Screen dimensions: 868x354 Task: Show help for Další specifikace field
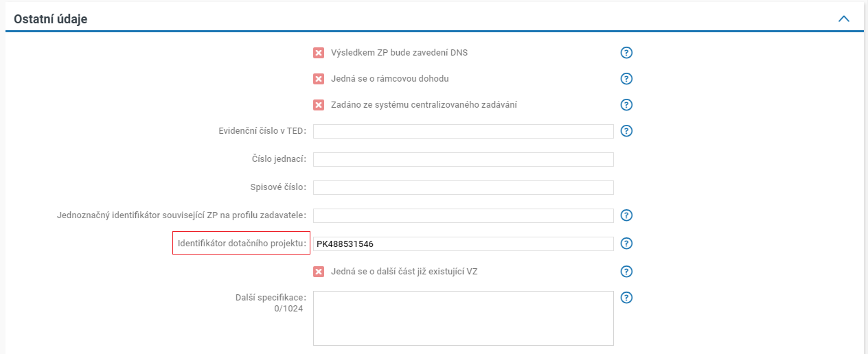[626, 298]
